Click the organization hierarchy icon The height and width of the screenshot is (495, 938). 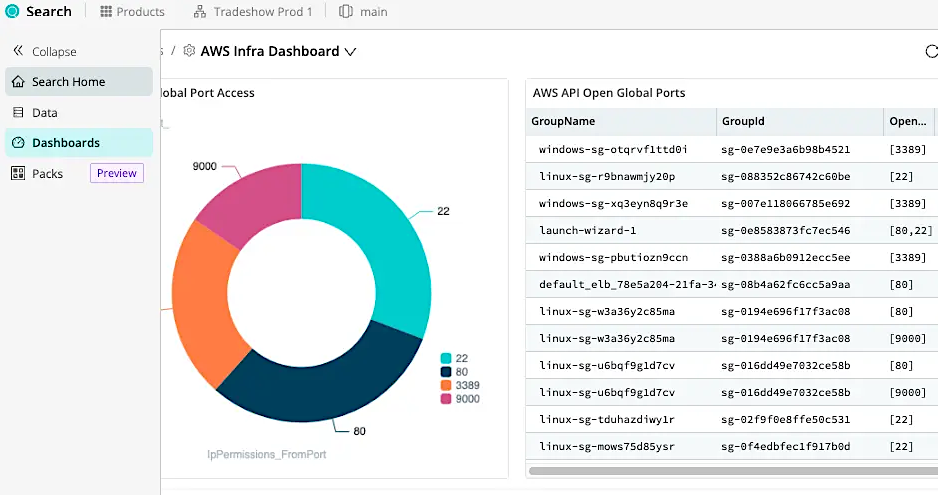(x=200, y=11)
